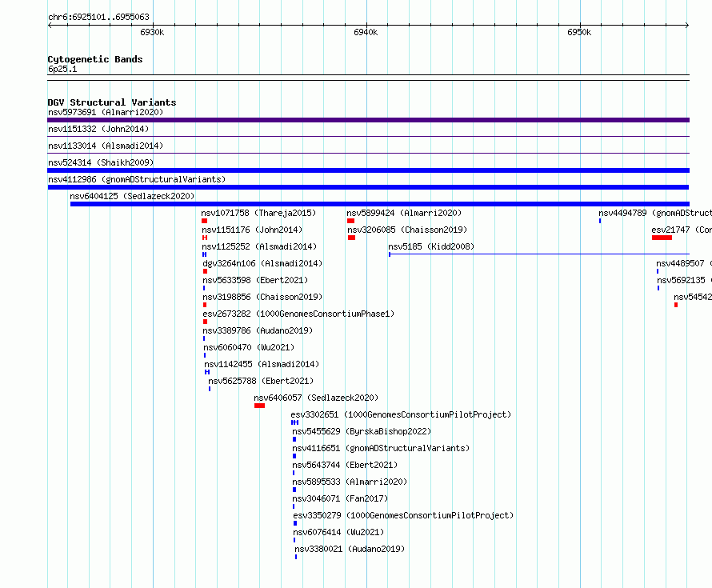Select the red nsv54542 glyph
712x588 pixels.
(x=676, y=305)
